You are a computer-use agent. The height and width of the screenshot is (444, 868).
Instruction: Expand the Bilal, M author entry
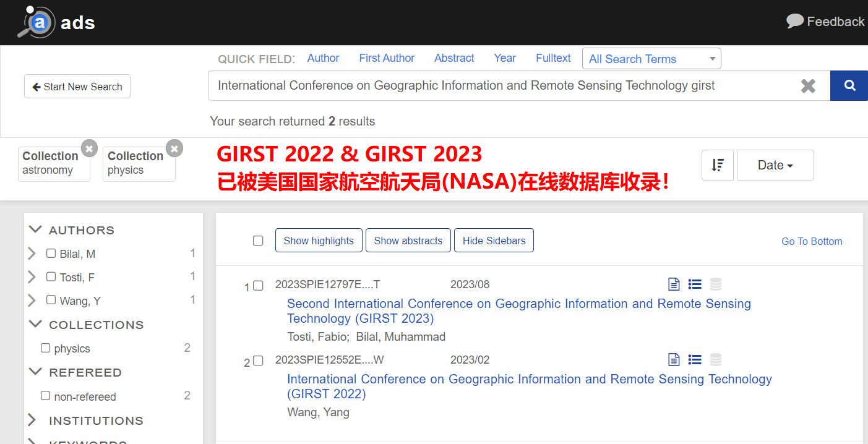[x=32, y=254]
